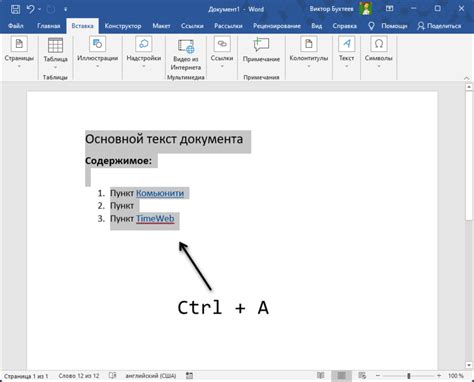Open the Иллюстрации gallery
The image size is (474, 382).
coord(97,53)
